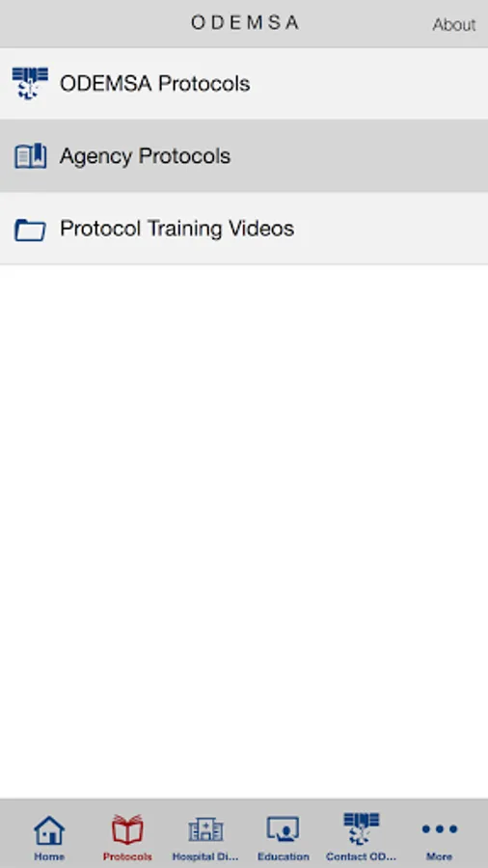Select the Agency Protocols row

[x=244, y=155]
